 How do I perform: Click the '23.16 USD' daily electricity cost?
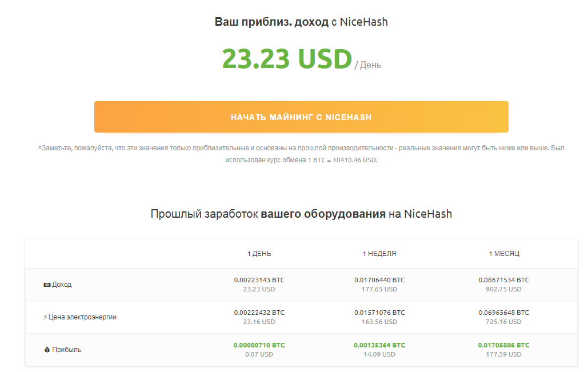click(x=259, y=322)
